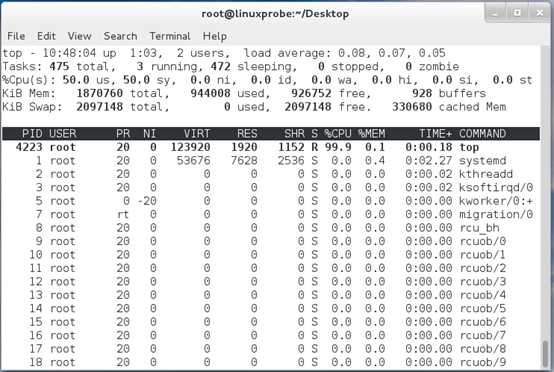Click the RES column header

click(247, 134)
